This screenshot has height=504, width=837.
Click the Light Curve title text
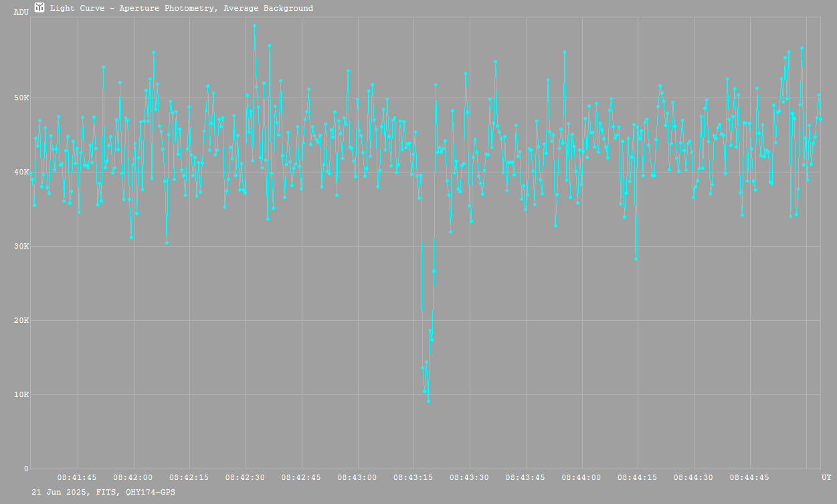pyautogui.click(x=181, y=9)
